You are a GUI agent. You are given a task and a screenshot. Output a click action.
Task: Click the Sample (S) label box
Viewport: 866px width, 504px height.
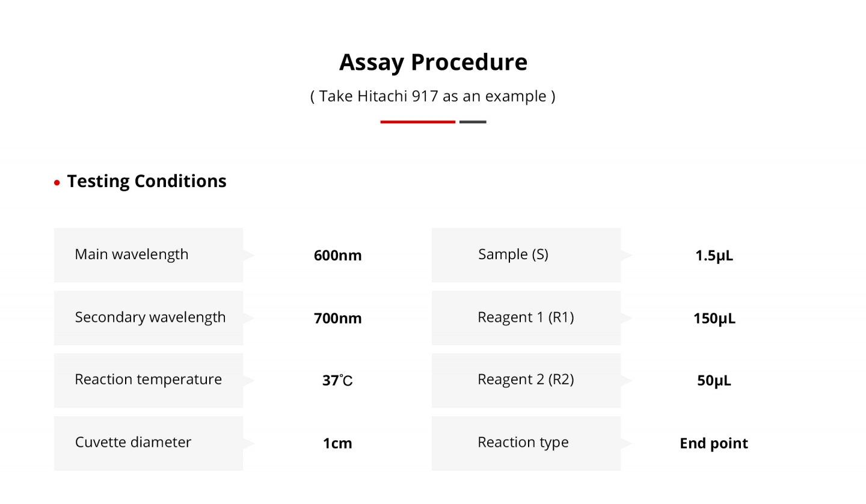coord(526,255)
